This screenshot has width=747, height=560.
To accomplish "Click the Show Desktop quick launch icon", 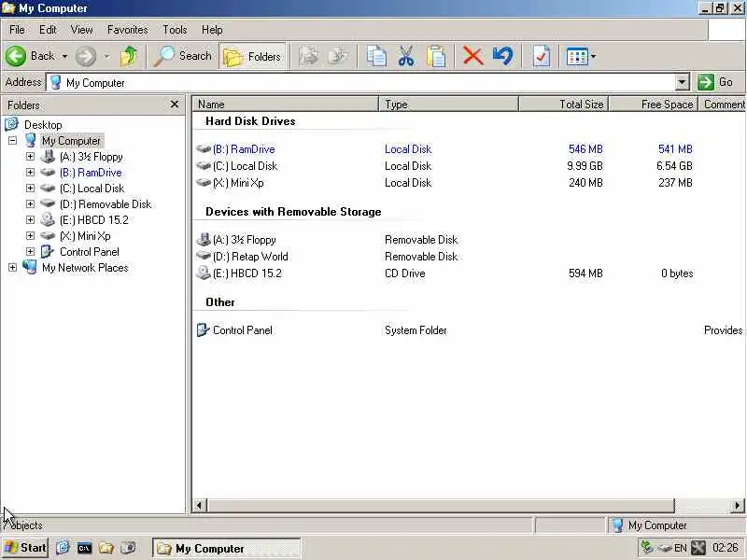I will pos(63,548).
